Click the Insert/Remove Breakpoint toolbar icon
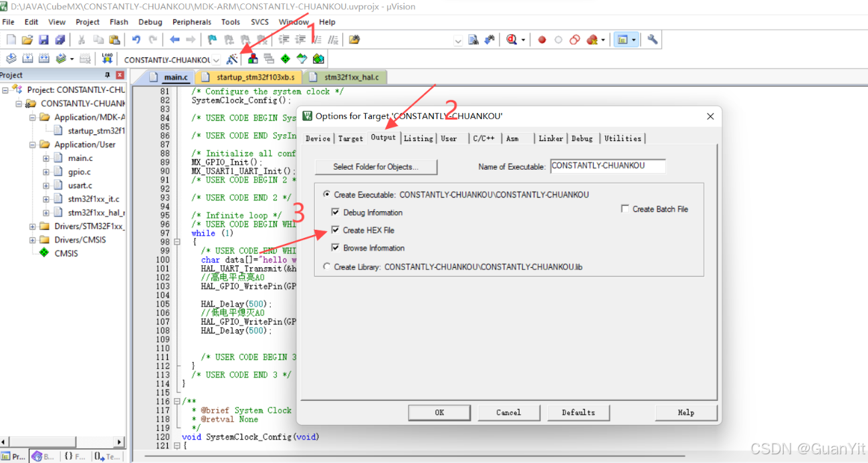868x463 pixels. 542,39
